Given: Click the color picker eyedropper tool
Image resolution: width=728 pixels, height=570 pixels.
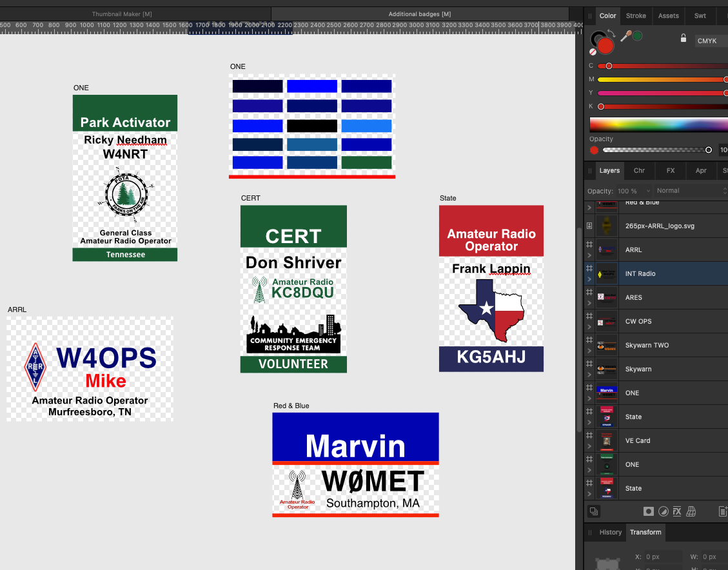Looking at the screenshot, I should click(625, 37).
